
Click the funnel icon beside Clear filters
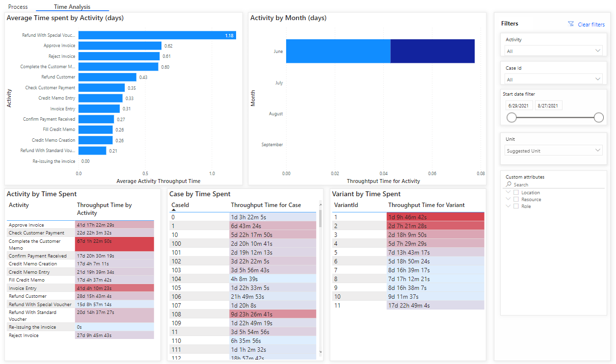point(570,24)
